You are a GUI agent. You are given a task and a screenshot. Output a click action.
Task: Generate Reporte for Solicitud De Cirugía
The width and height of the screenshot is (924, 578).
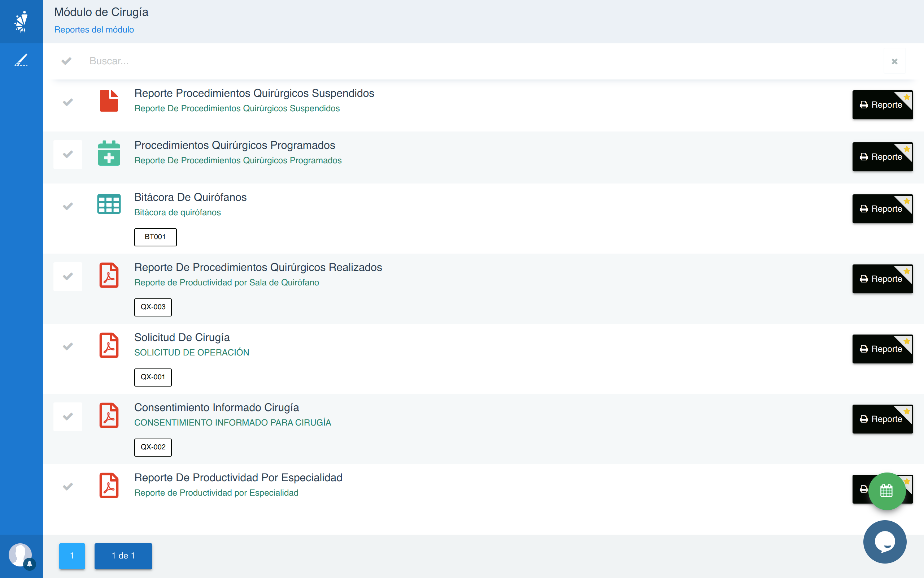[882, 349]
